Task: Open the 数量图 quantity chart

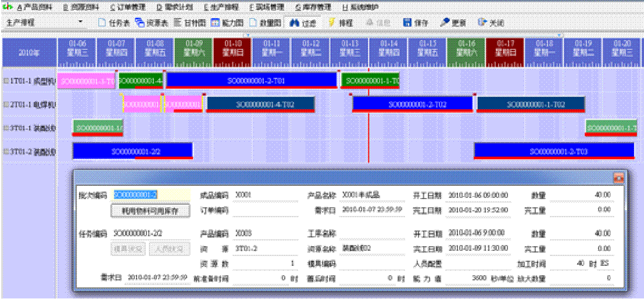Action: [265, 23]
